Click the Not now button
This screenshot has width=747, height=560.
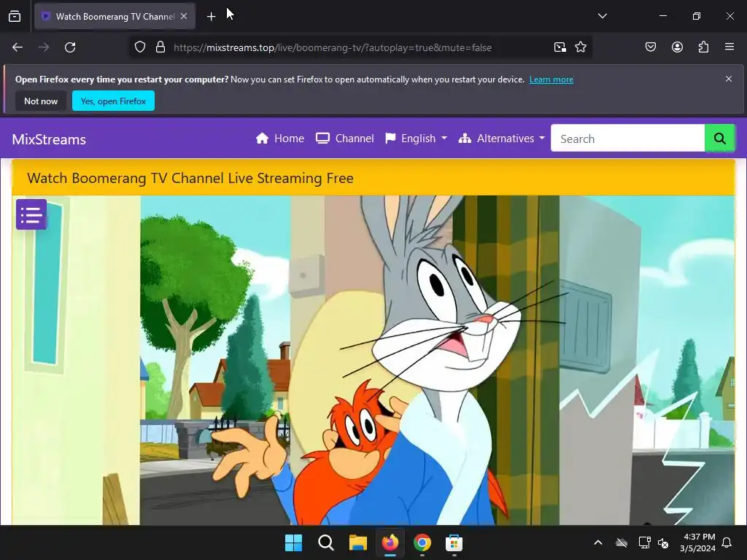(x=41, y=101)
